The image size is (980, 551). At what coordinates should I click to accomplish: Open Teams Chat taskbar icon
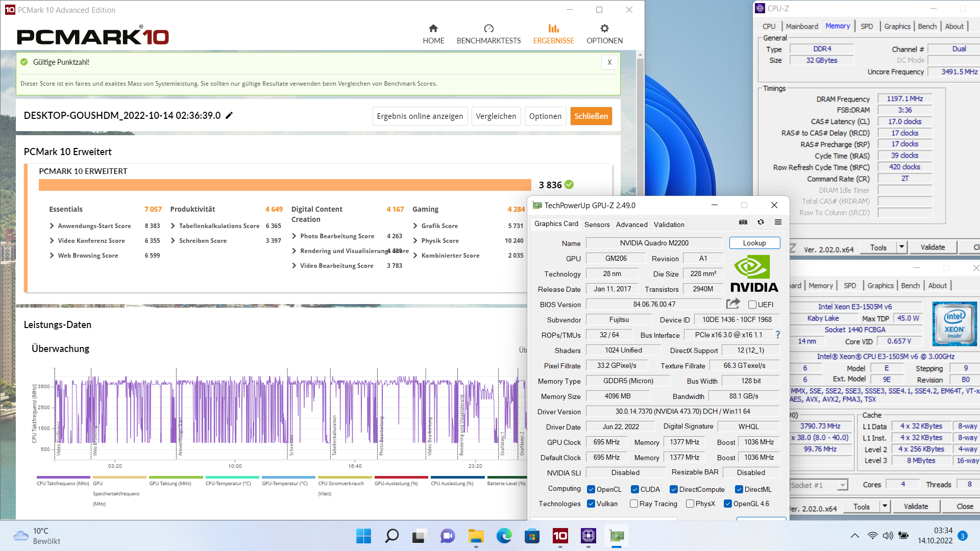(448, 536)
